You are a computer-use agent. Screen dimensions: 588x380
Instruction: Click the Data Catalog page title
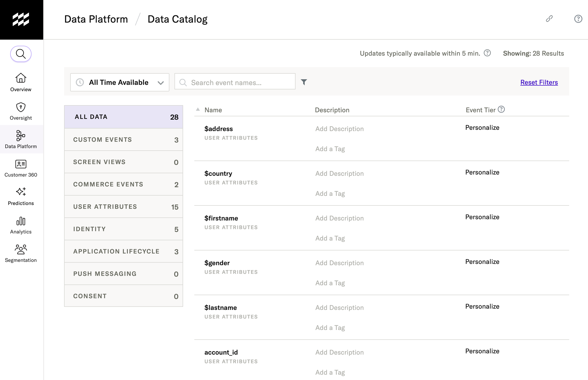point(178,19)
